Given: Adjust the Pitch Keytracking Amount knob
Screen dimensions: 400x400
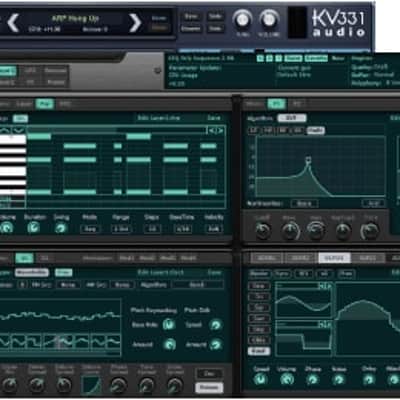Looking at the screenshot, I should coord(170,344).
